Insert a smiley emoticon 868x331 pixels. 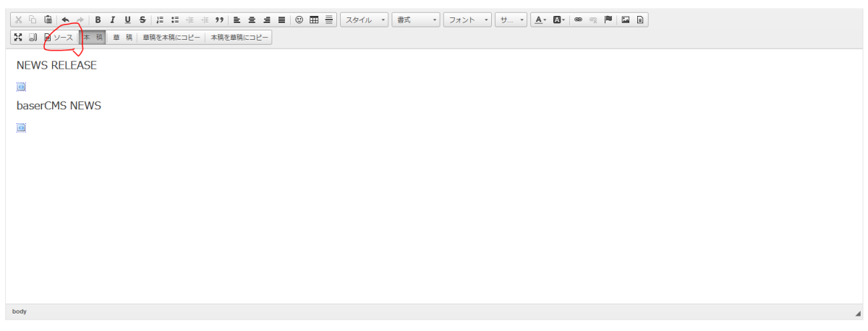[x=299, y=20]
